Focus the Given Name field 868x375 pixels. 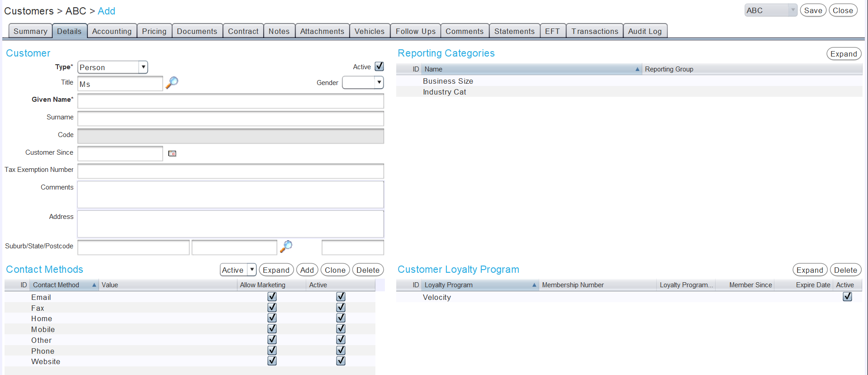pyautogui.click(x=231, y=101)
